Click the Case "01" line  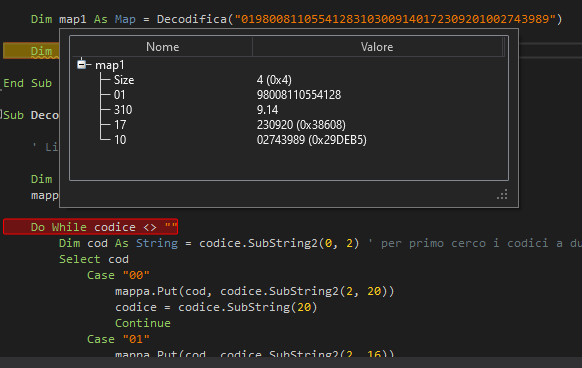click(118, 339)
